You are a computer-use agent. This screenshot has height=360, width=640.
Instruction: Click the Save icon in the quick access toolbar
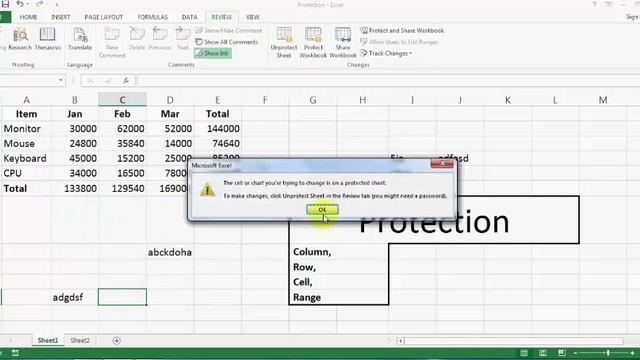tap(5, 4)
